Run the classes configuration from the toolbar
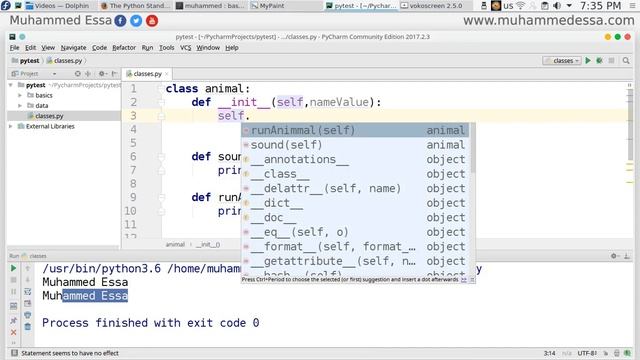Screen dimensions: 640x360 pyautogui.click(x=588, y=60)
